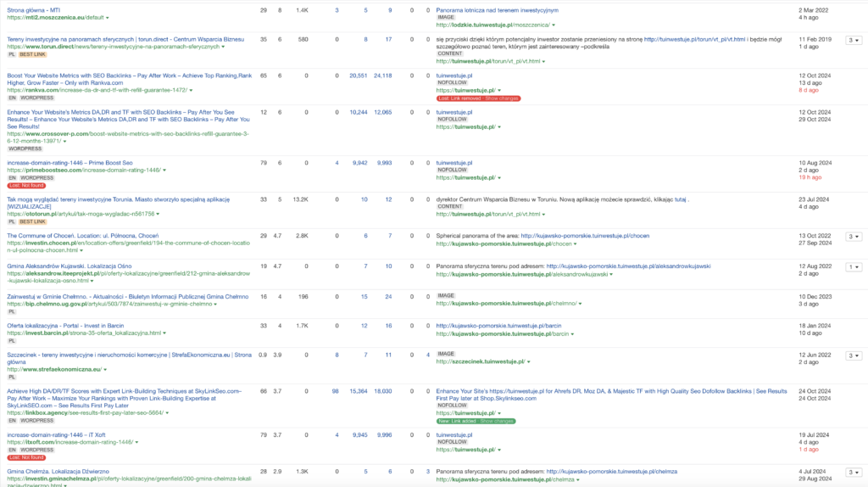Expand the caret next to rankva.com URL
Screen dimensions: 868x487
pyautogui.click(x=191, y=90)
